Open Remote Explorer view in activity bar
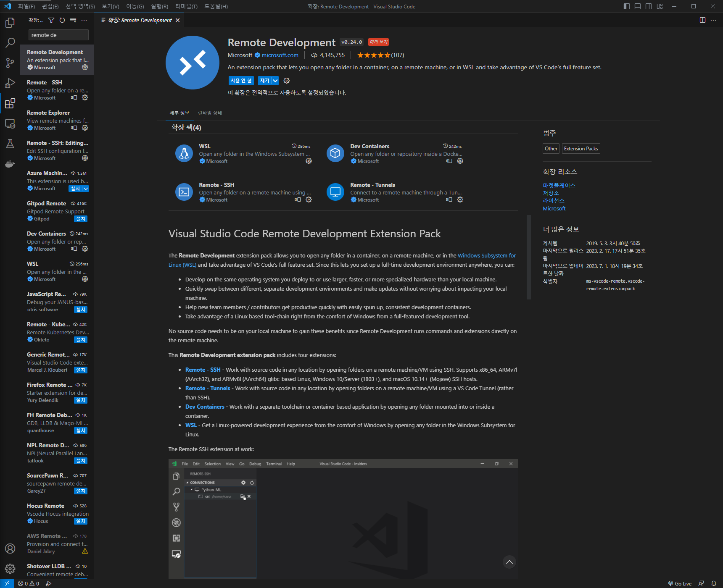The width and height of the screenshot is (723, 588). [x=10, y=123]
